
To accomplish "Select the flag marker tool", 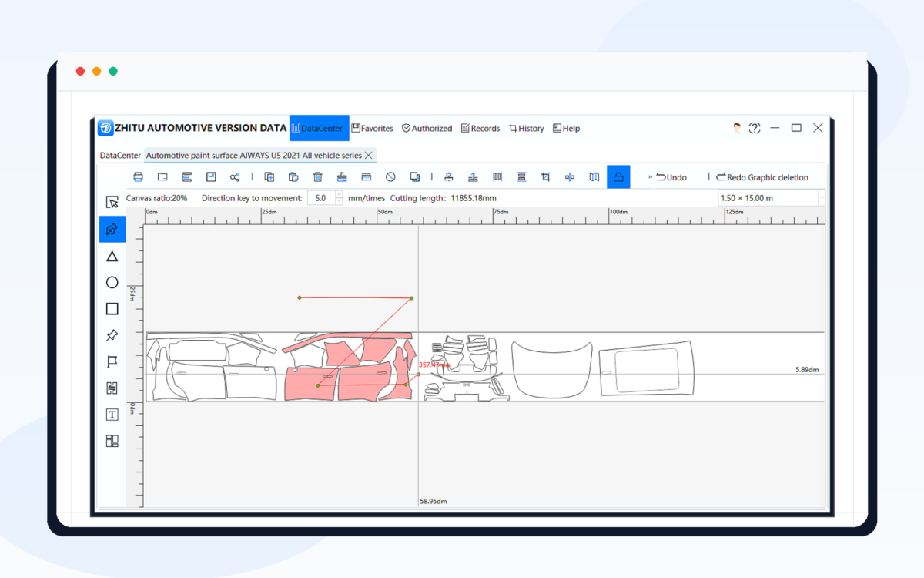I will point(112,361).
